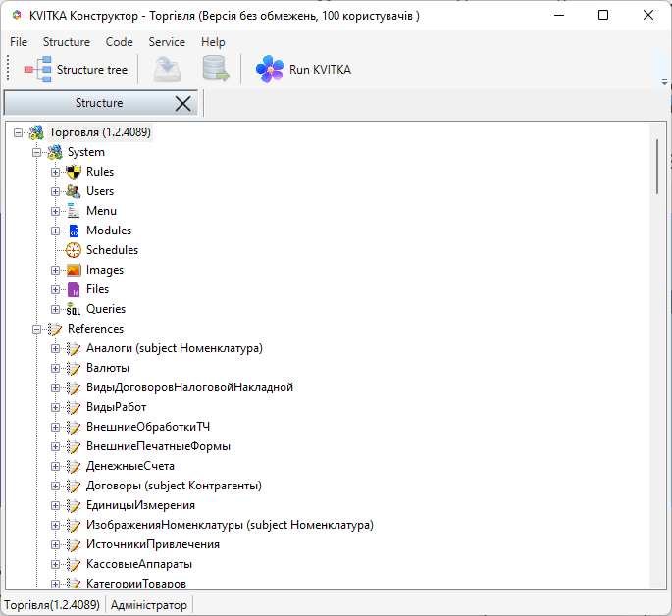Open the Service menu
672x616 pixels.
click(167, 42)
